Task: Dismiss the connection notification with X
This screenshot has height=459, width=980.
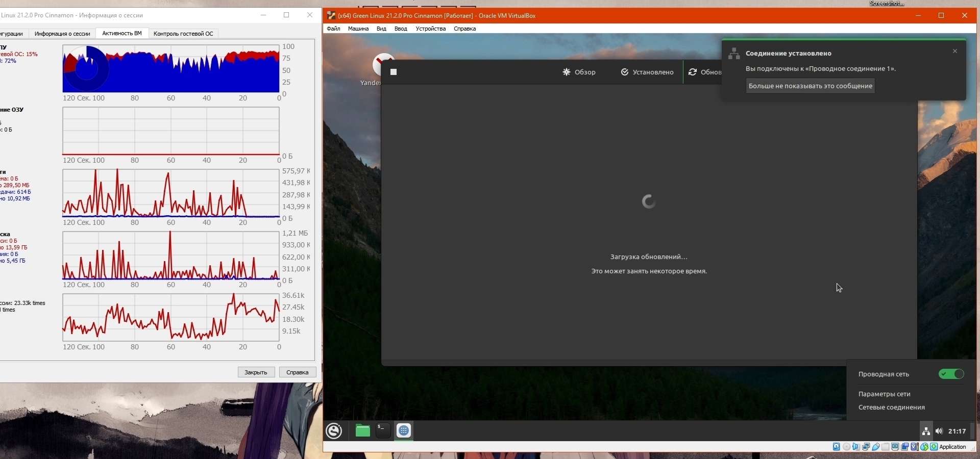Action: (x=955, y=51)
